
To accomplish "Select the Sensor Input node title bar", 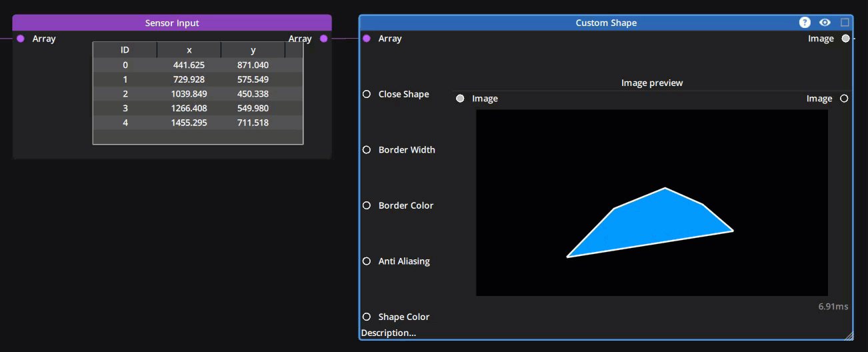I will (x=172, y=23).
